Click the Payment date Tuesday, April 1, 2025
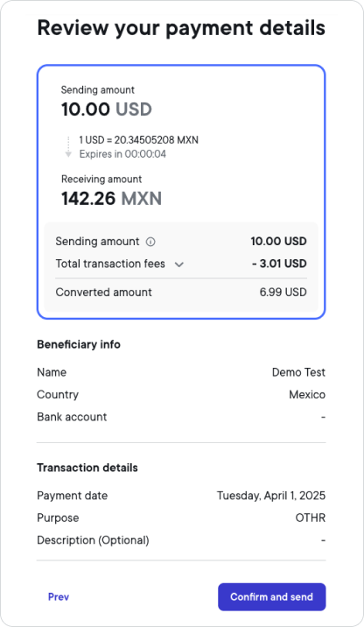 tap(271, 496)
